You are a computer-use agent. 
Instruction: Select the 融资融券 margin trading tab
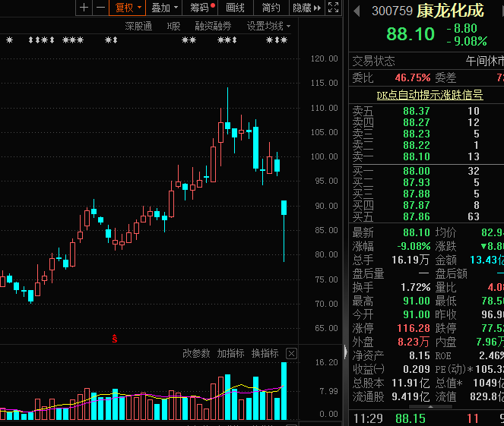pyautogui.click(x=214, y=26)
